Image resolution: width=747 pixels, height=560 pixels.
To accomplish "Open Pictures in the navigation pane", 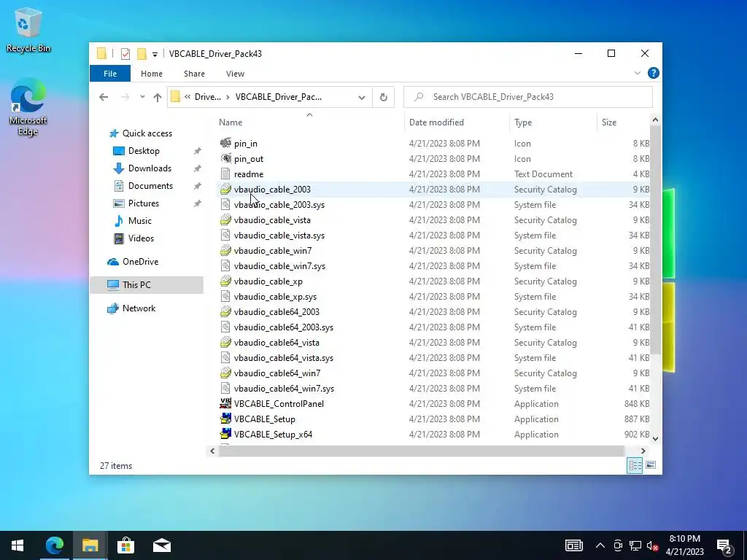I will pyautogui.click(x=144, y=203).
